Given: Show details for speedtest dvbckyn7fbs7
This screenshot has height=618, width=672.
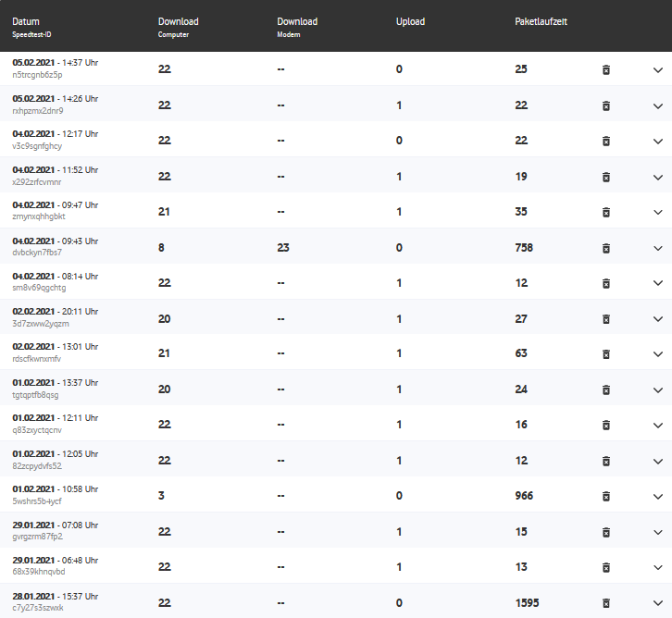Looking at the screenshot, I should coord(658,248).
